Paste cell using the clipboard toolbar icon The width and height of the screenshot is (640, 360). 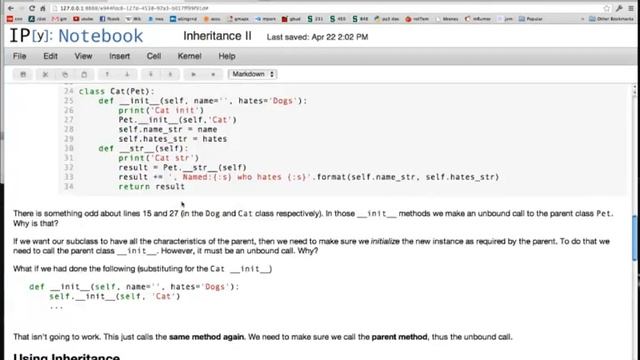point(84,74)
